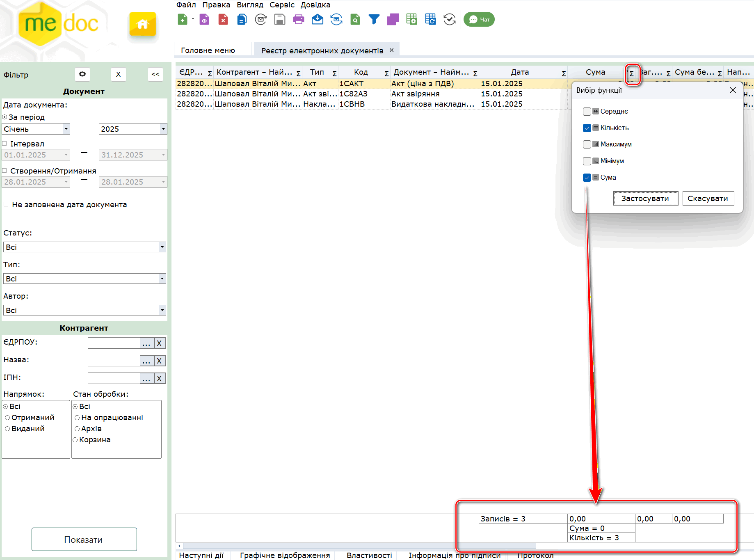Click the Застосувати button
The height and width of the screenshot is (560, 754).
pos(645,199)
